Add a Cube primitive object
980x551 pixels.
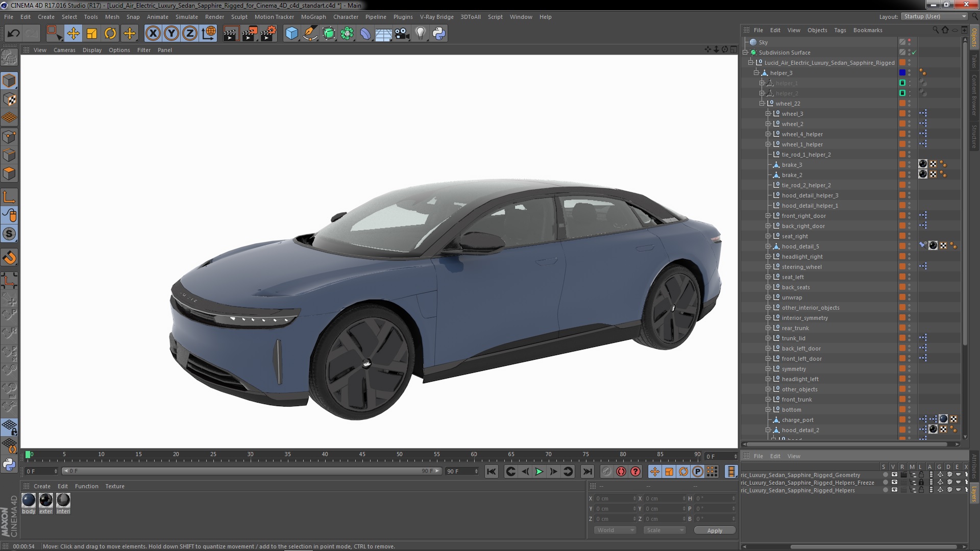pyautogui.click(x=291, y=34)
